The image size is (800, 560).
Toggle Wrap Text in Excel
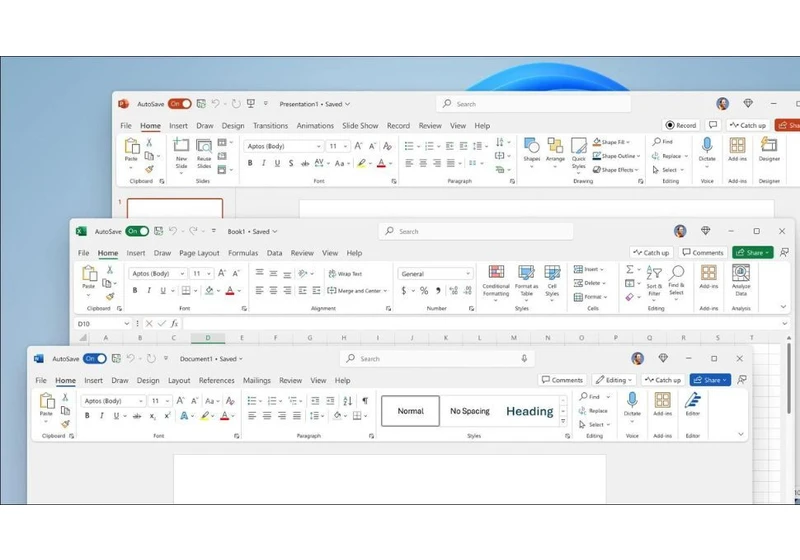[x=345, y=274]
